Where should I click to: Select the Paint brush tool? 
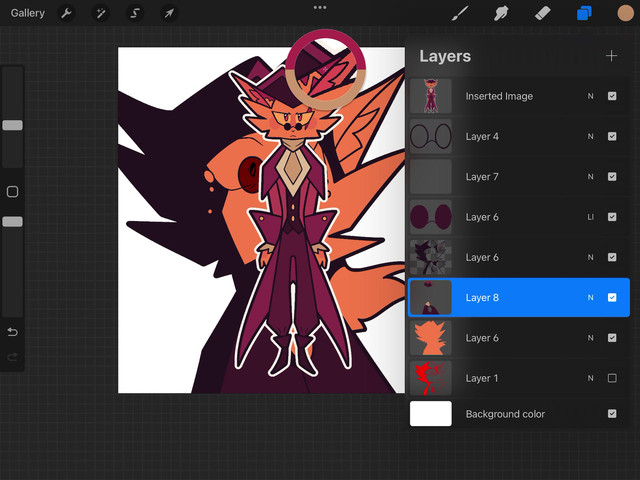click(461, 13)
